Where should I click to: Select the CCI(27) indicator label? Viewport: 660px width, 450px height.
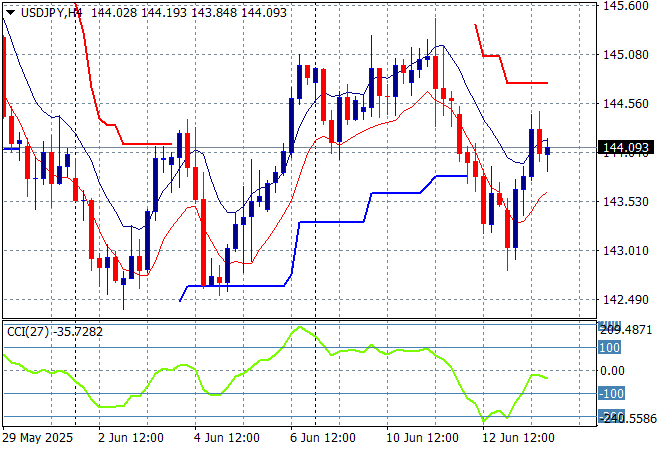[28, 332]
